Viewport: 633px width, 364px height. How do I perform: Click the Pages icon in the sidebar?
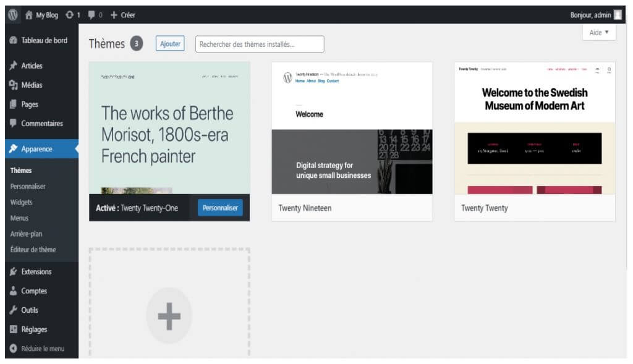click(x=14, y=104)
